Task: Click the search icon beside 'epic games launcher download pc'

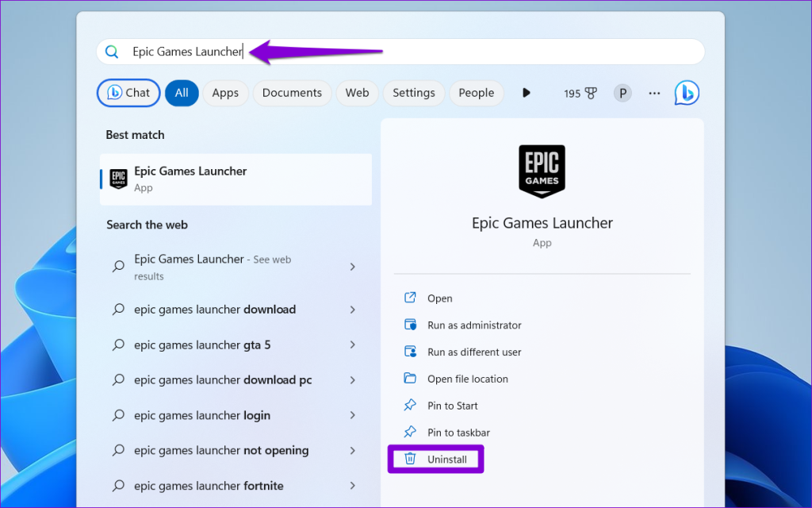Action: 119,380
